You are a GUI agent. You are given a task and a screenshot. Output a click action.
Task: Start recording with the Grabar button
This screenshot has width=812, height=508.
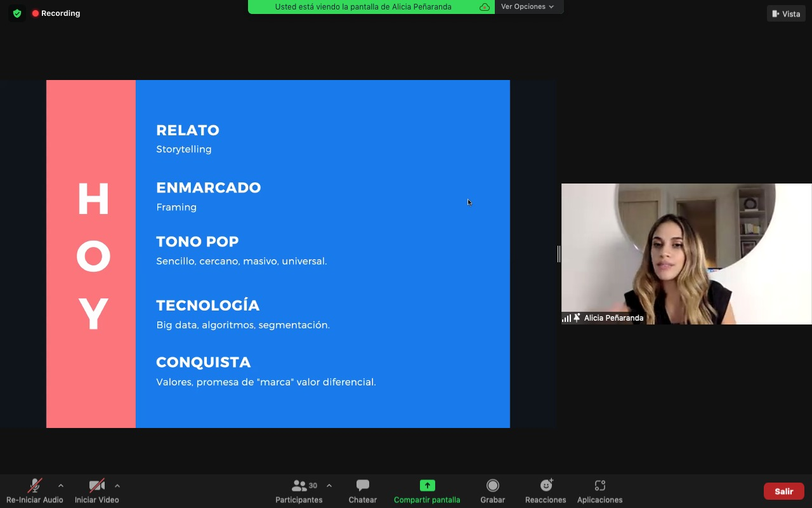point(492,491)
